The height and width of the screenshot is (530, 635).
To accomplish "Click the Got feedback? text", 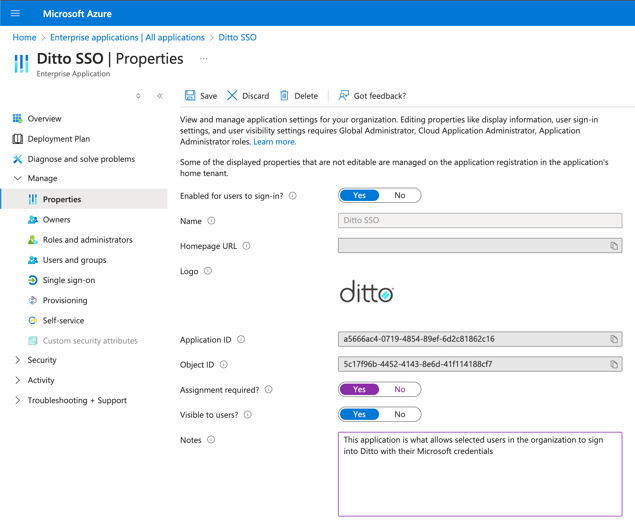I will (x=380, y=96).
